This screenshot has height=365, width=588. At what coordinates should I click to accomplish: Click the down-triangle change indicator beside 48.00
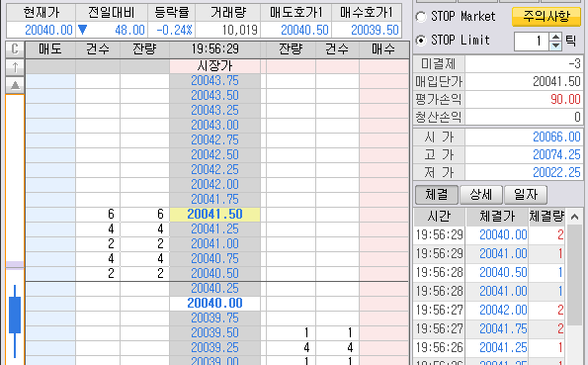point(82,30)
